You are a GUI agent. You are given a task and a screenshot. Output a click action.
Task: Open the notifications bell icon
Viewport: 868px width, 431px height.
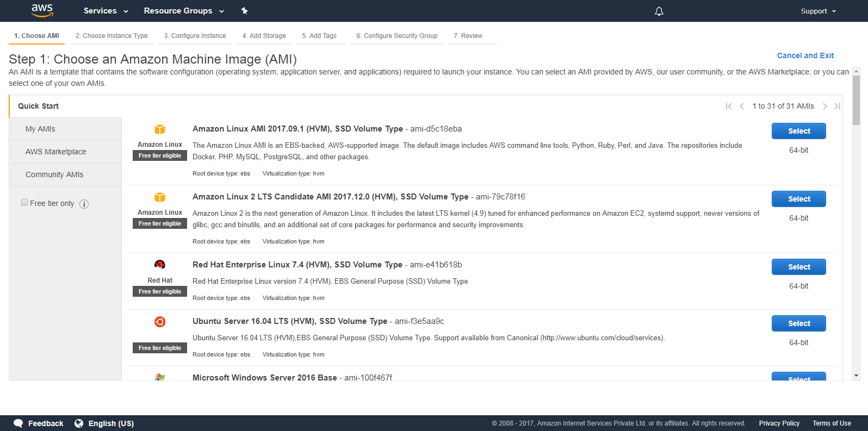(x=659, y=11)
